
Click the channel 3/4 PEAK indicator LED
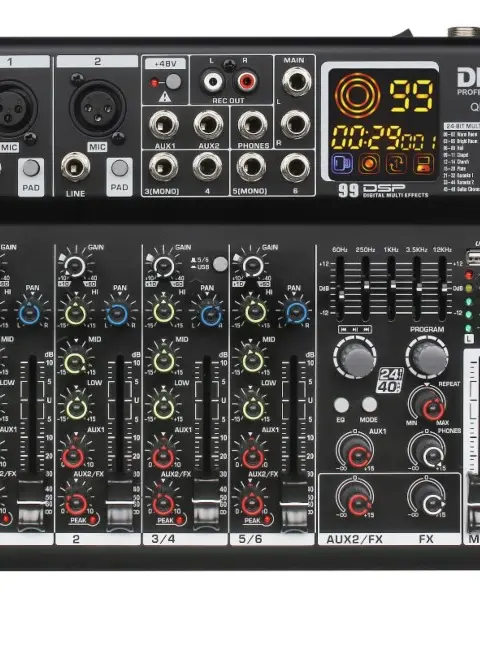pos(180,519)
